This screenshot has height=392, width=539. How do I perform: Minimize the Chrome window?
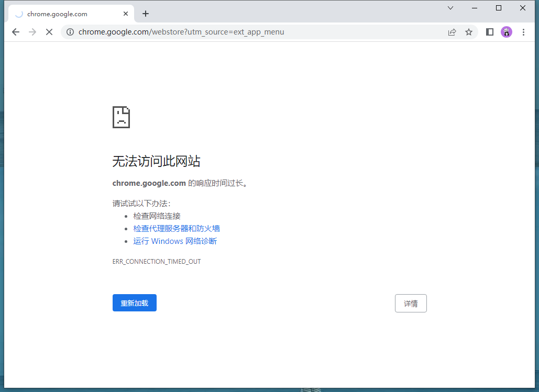click(475, 8)
